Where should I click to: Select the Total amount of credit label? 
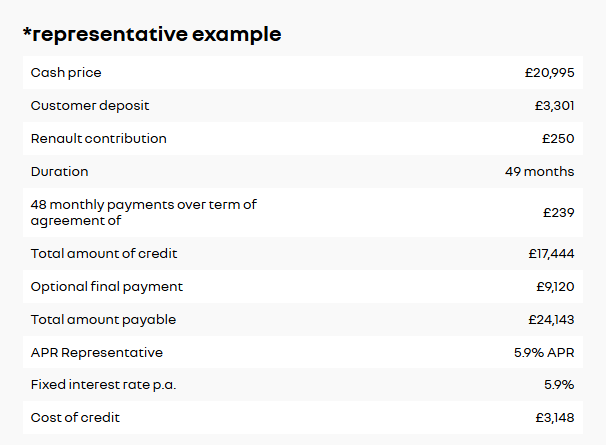coord(104,253)
